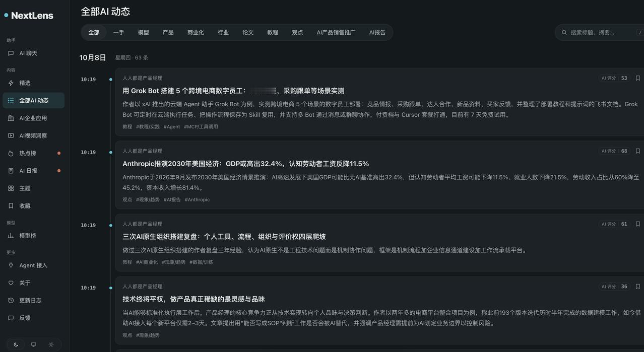Click the #AI报告 tag
Screen dimensions: 644x352
172,200
